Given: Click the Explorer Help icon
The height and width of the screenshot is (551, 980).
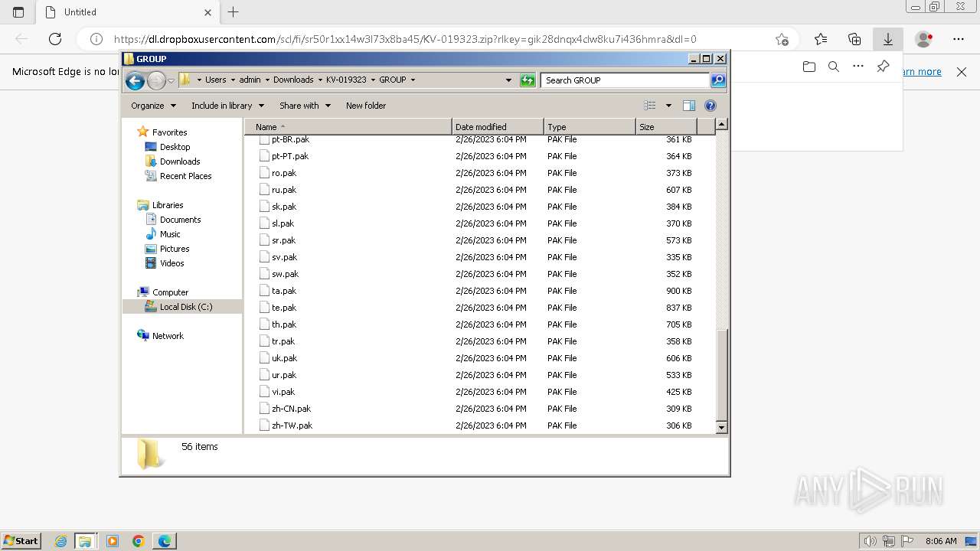Looking at the screenshot, I should tap(710, 106).
